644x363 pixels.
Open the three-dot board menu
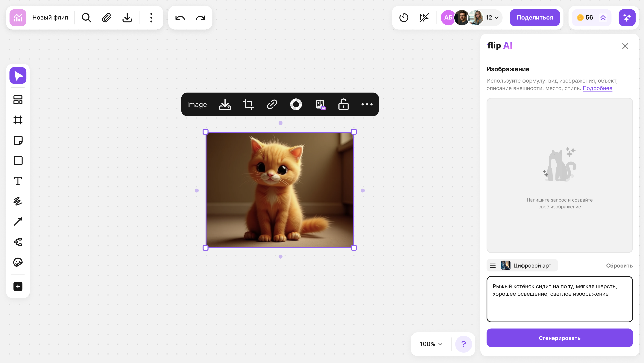pos(151,18)
